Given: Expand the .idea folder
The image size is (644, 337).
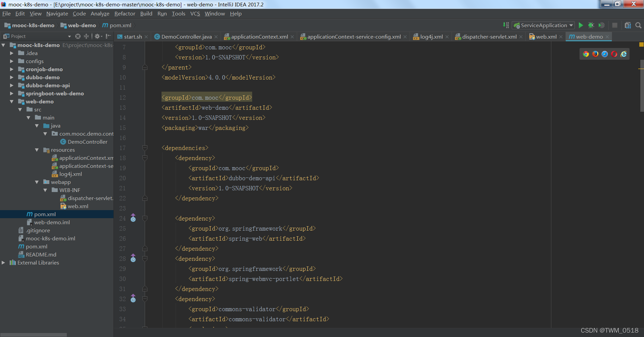Looking at the screenshot, I should (12, 53).
